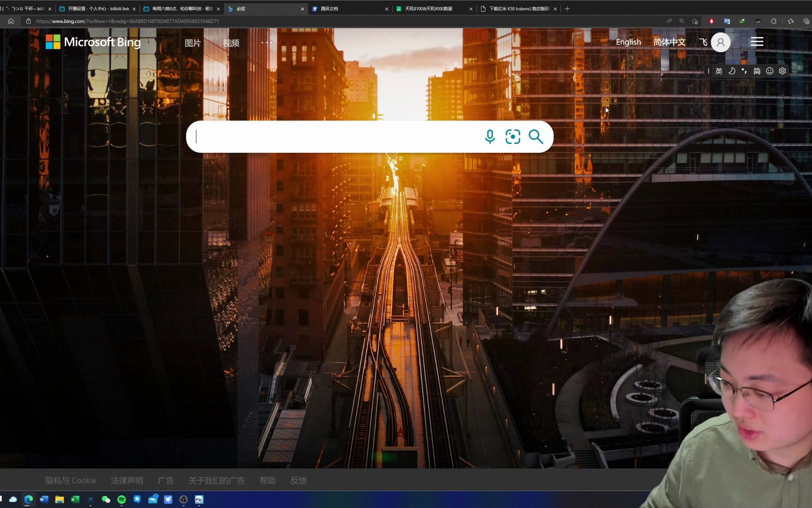The image size is (812, 508).
Task: Open Microsoft Edge from taskbar
Action: (29, 499)
